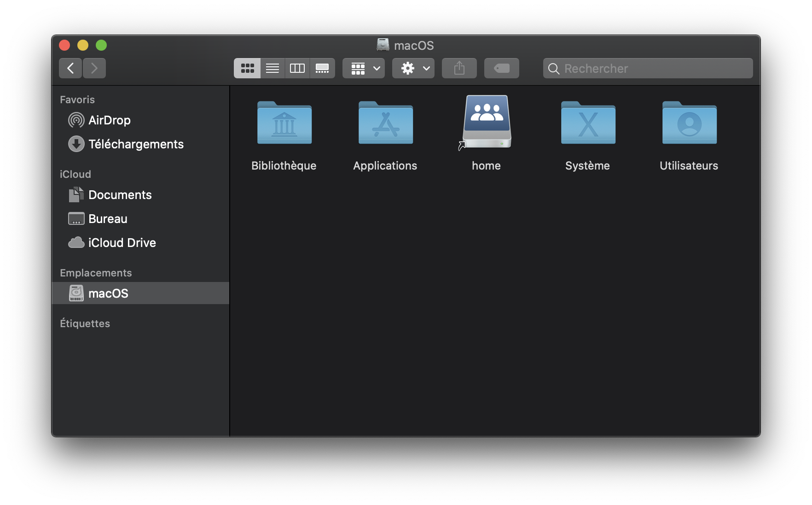Select macOS under Emplacements
Screen dimensions: 812x505
[140, 293]
